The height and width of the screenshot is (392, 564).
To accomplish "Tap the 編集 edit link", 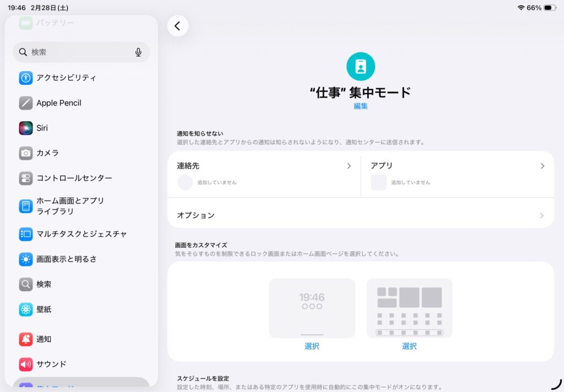I will pos(361,106).
